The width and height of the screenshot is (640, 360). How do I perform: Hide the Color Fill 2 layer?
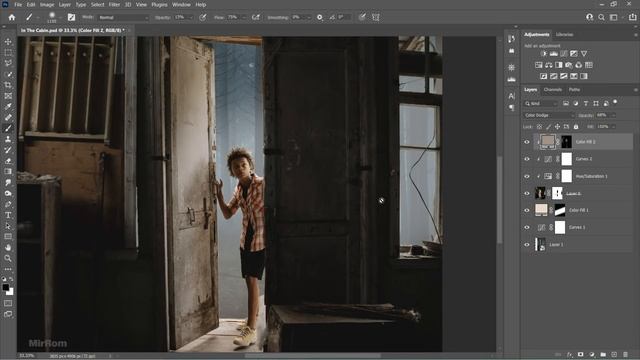pos(527,142)
